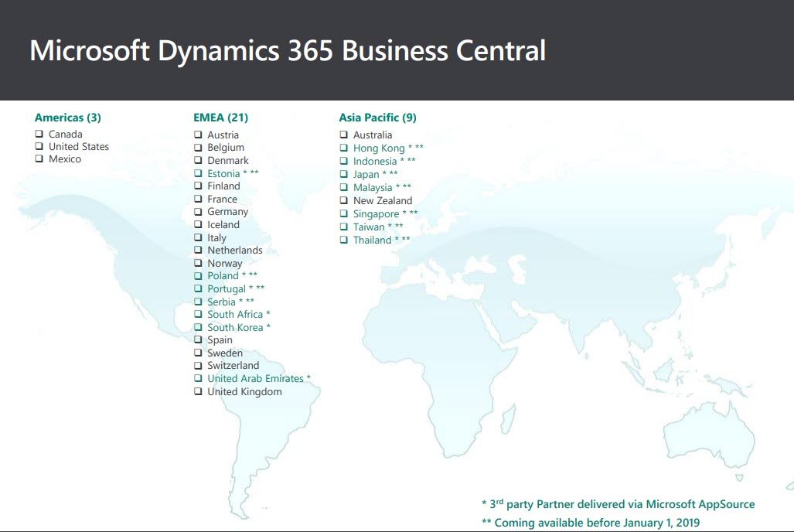Check the Germany checkbox
The image size is (794, 532).
click(x=197, y=211)
